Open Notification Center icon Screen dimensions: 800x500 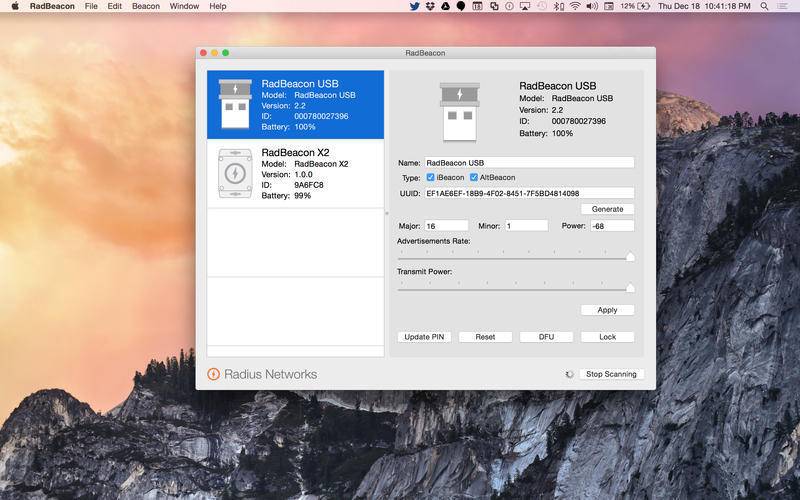point(782,6)
